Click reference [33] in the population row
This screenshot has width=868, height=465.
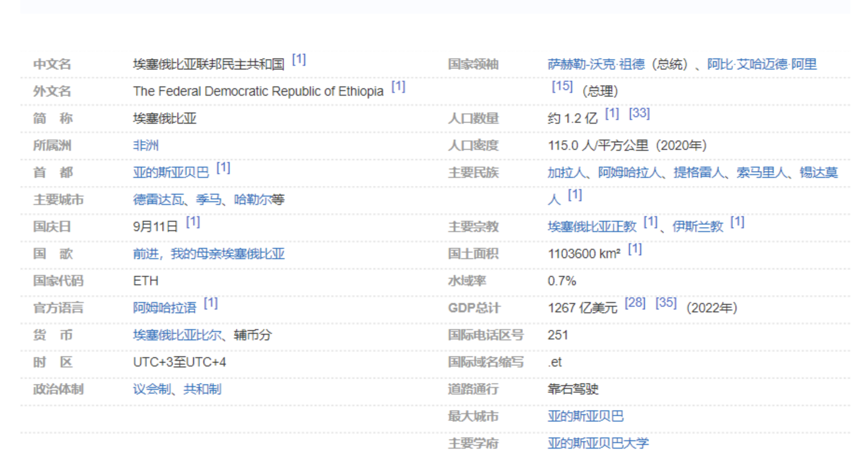click(x=639, y=113)
